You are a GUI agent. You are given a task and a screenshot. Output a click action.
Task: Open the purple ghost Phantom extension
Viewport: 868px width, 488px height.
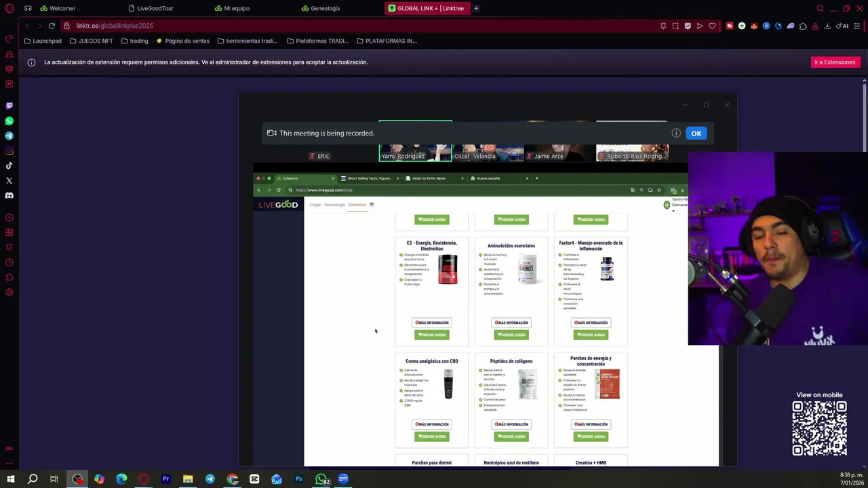[791, 26]
